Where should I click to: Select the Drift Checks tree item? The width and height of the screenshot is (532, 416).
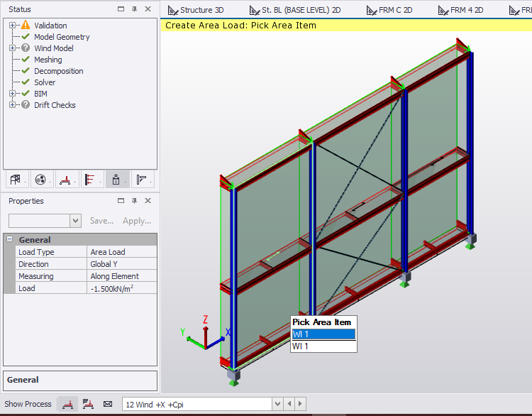point(55,105)
